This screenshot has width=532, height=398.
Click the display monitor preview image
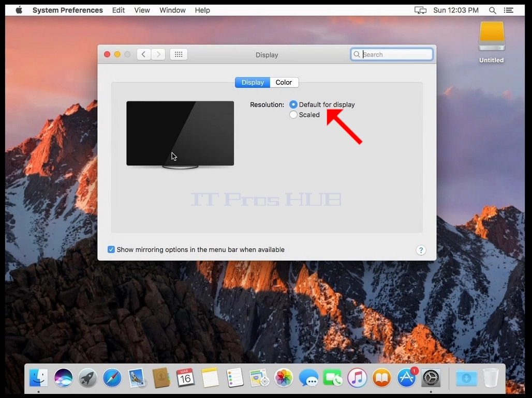pyautogui.click(x=180, y=134)
